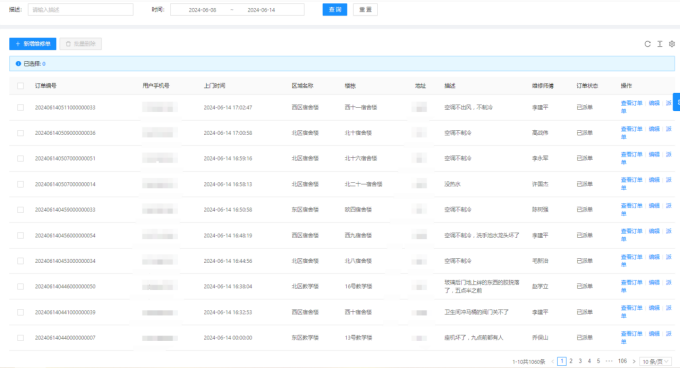681x368 pixels.
Task: Click description 没热水
Action: [452, 184]
